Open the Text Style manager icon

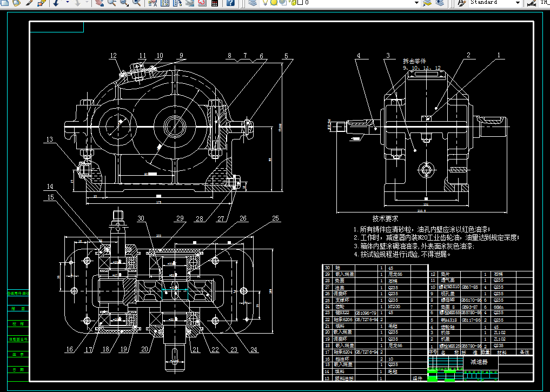[x=461, y=3]
